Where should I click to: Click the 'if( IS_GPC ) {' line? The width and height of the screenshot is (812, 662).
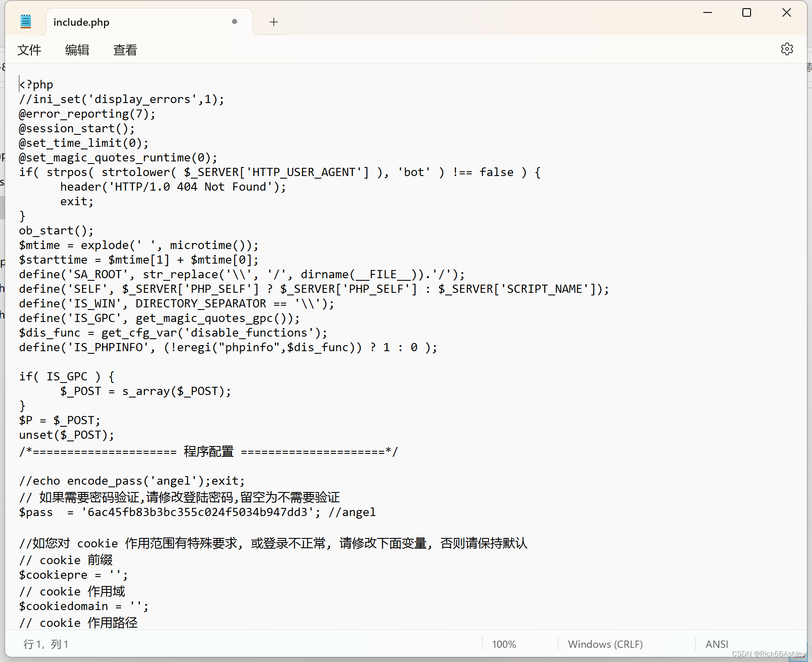[x=67, y=377]
